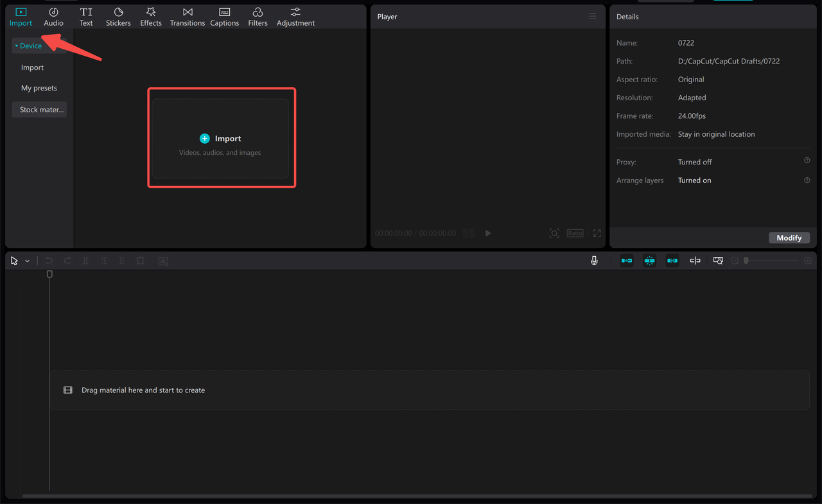Click the Import area to add media
This screenshot has height=504, width=822.
221,138
